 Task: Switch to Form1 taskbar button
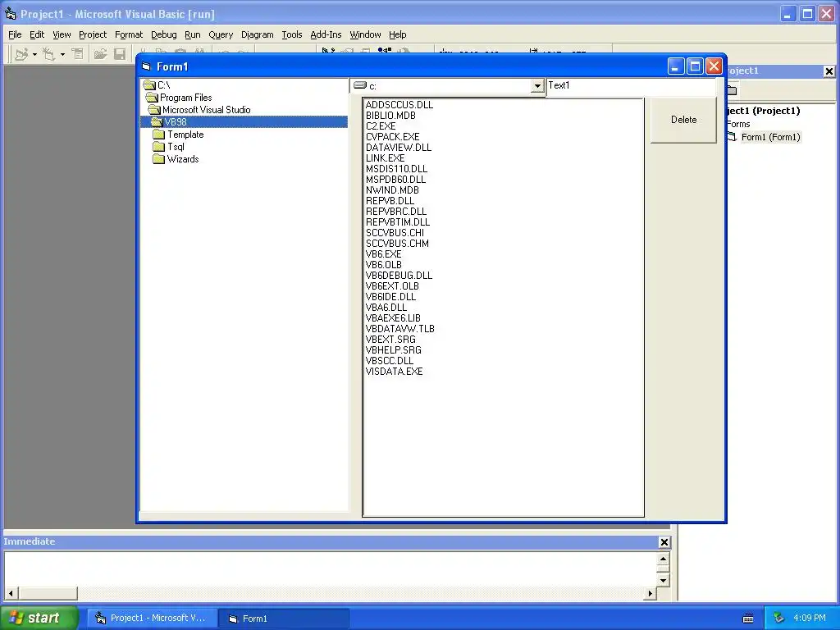coord(285,619)
